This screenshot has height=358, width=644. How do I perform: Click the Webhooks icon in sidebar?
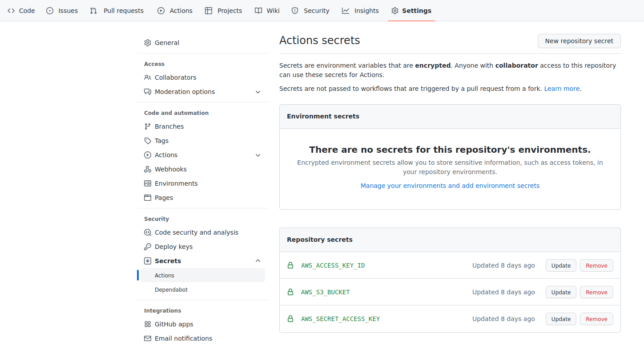tap(148, 169)
